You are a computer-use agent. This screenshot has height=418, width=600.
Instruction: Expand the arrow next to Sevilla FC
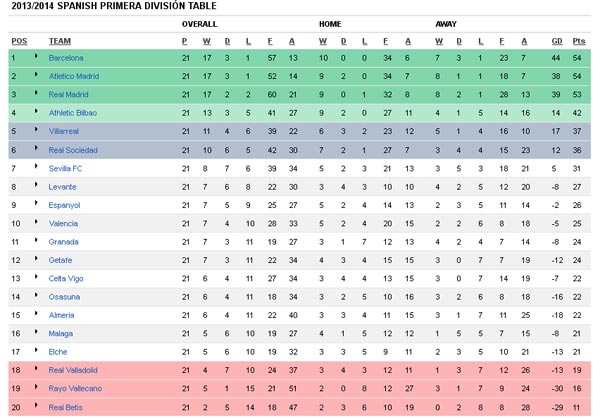[x=36, y=166]
